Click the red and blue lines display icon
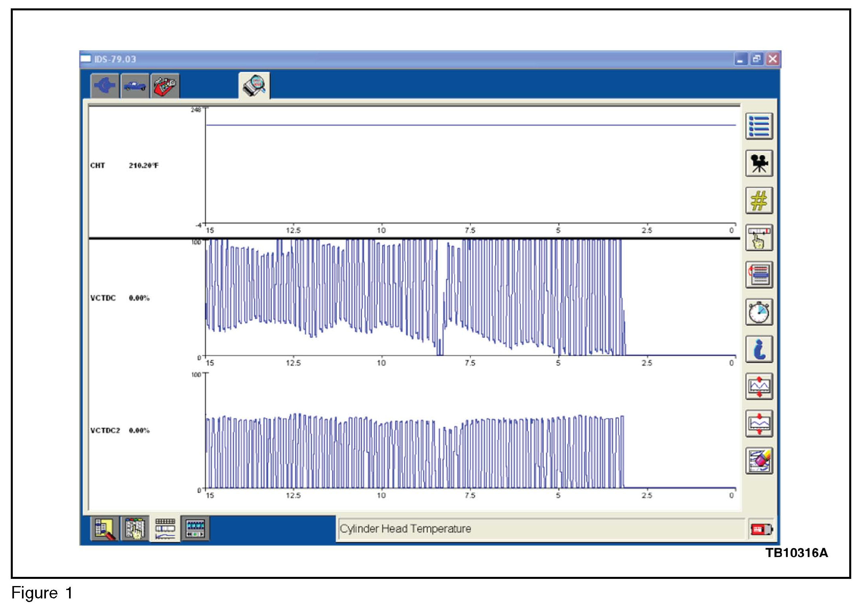The height and width of the screenshot is (604, 868). coord(759,275)
